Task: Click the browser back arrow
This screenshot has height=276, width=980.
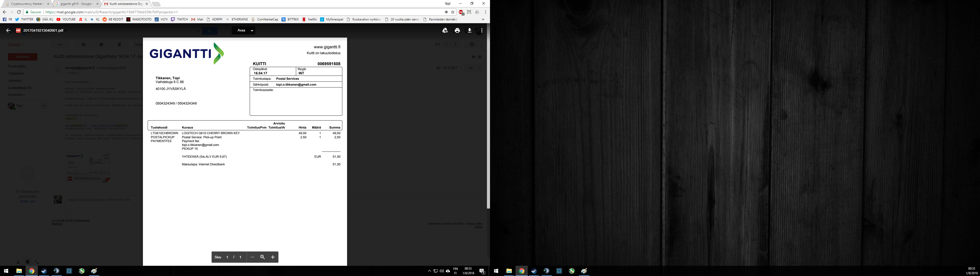Action: 5,12
